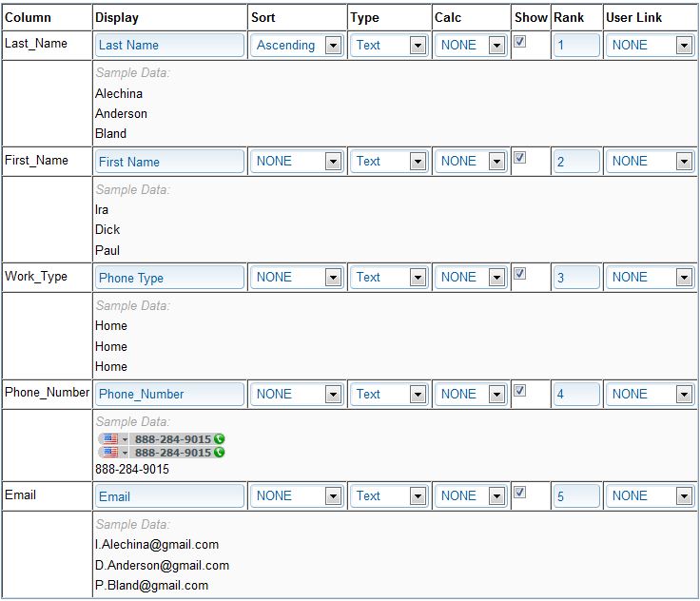Screen dimensions: 700x601
Task: Click the Last Name display text field
Action: 169,45
